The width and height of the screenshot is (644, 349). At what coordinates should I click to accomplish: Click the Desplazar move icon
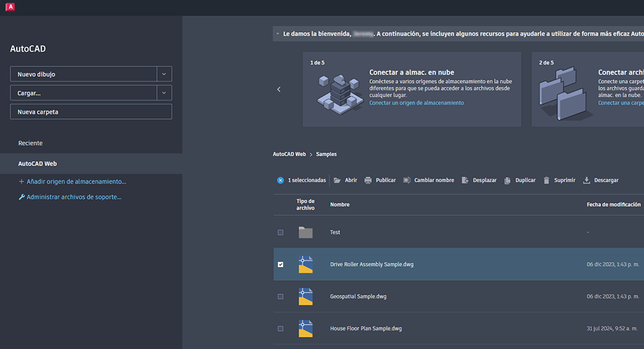[465, 180]
